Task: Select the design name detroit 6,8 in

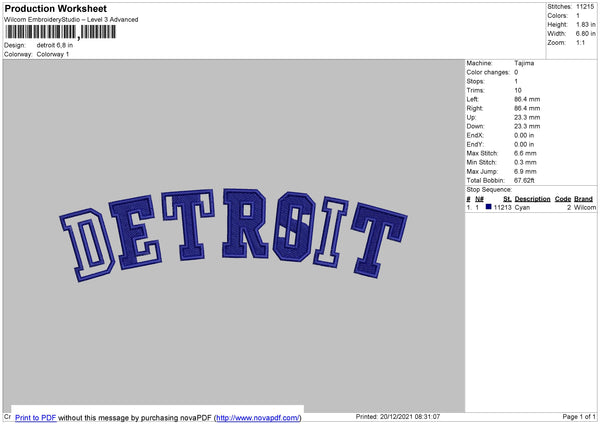Action: (55, 45)
